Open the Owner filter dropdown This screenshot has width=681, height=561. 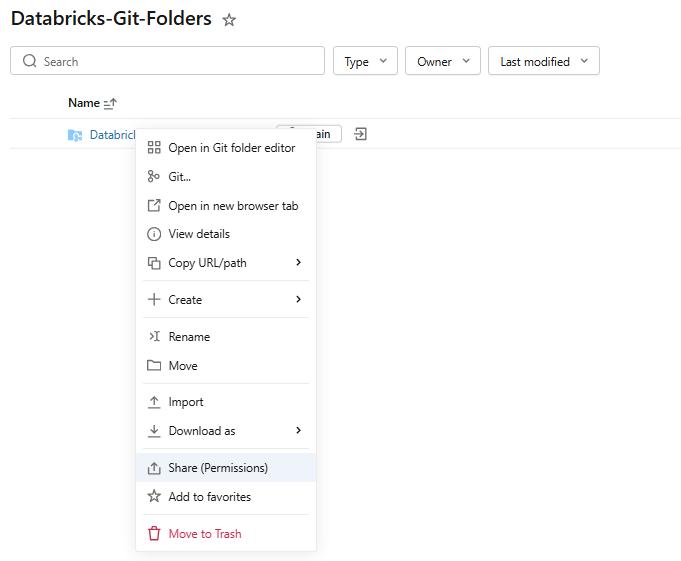tap(443, 61)
